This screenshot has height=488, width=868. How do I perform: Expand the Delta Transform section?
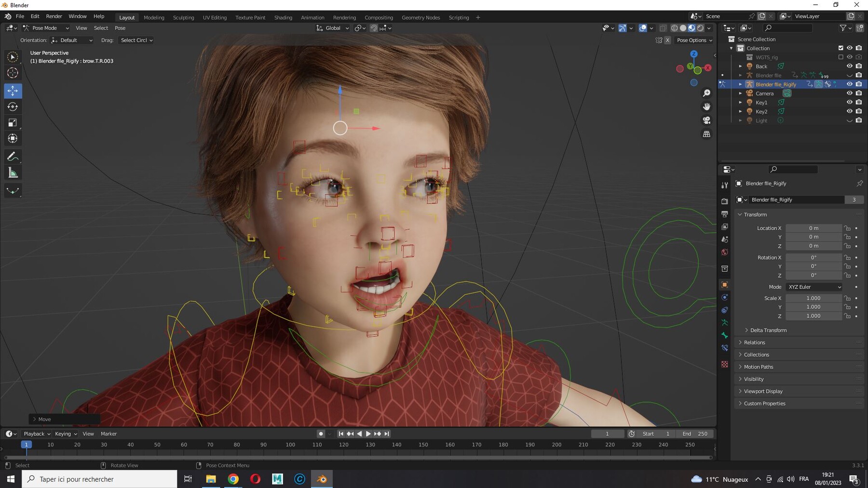pos(768,330)
